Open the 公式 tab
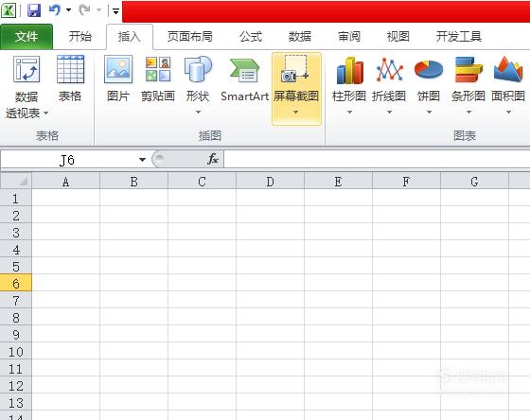The image size is (530, 420). [251, 37]
